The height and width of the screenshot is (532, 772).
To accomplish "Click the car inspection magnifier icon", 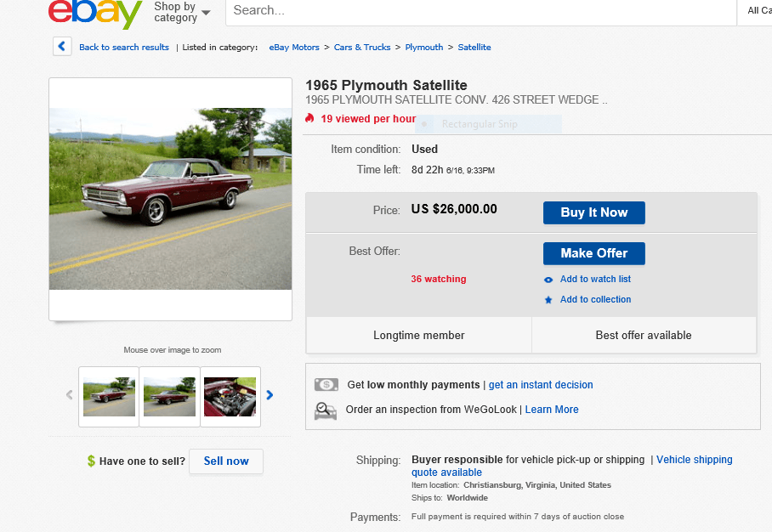I will pos(326,410).
